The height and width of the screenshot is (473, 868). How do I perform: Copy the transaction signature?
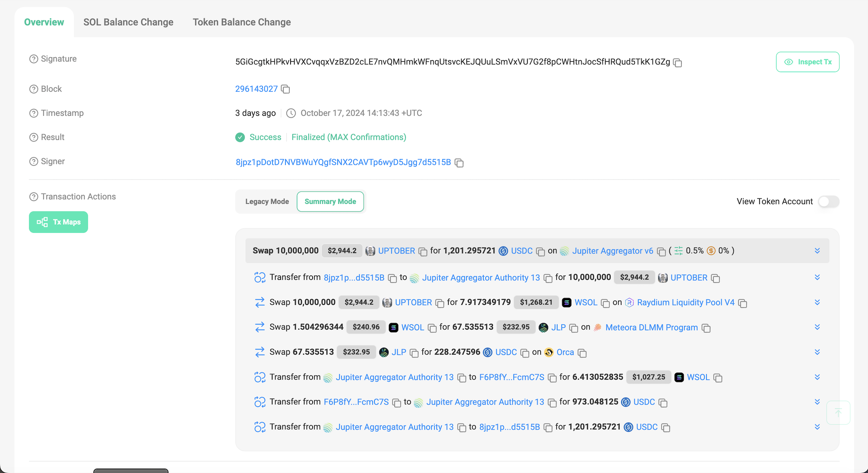click(x=677, y=63)
